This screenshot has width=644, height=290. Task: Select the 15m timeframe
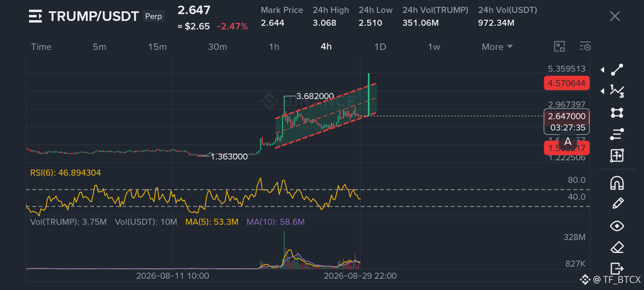point(157,47)
